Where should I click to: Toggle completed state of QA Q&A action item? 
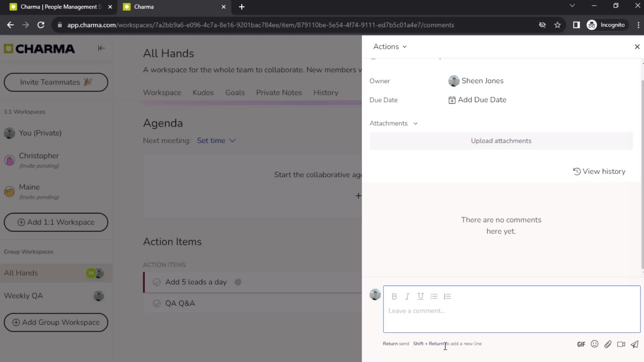pyautogui.click(x=157, y=303)
